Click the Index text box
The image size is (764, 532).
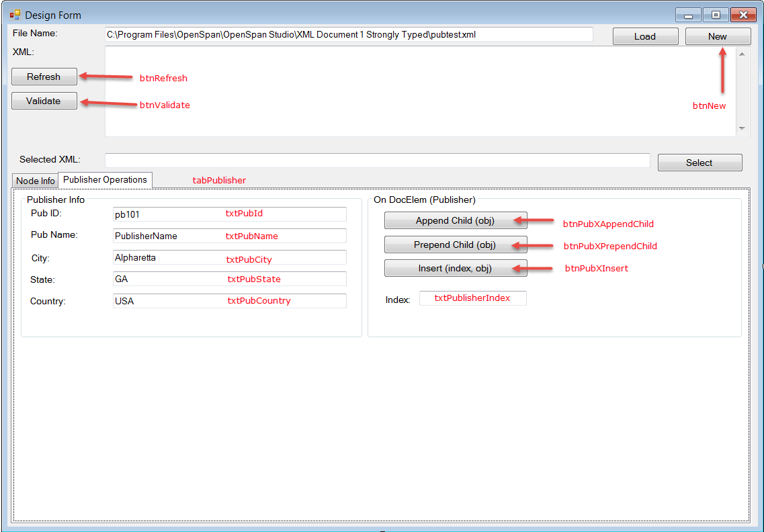[472, 298]
